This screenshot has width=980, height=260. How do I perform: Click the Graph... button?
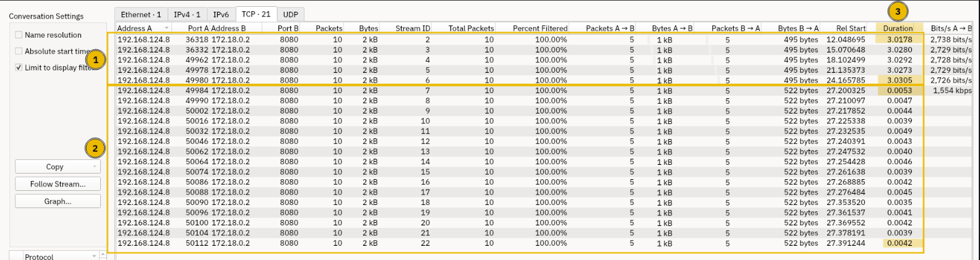click(x=58, y=201)
